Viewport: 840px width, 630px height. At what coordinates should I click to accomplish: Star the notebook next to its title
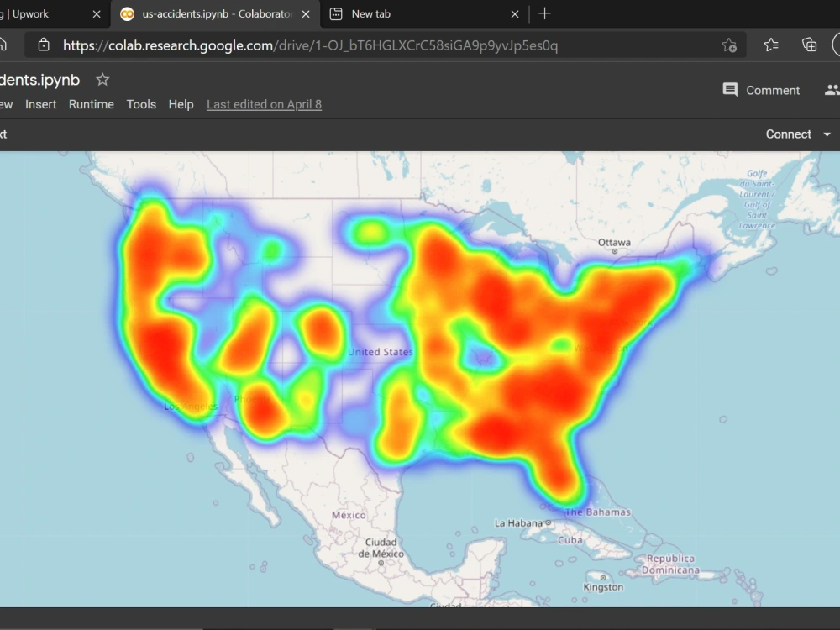[x=102, y=80]
